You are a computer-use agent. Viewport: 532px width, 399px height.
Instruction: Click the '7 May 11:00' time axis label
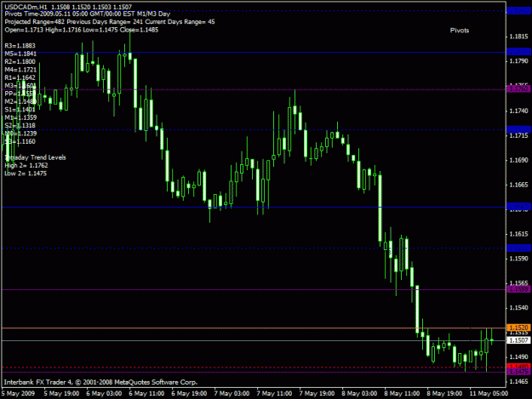click(274, 393)
